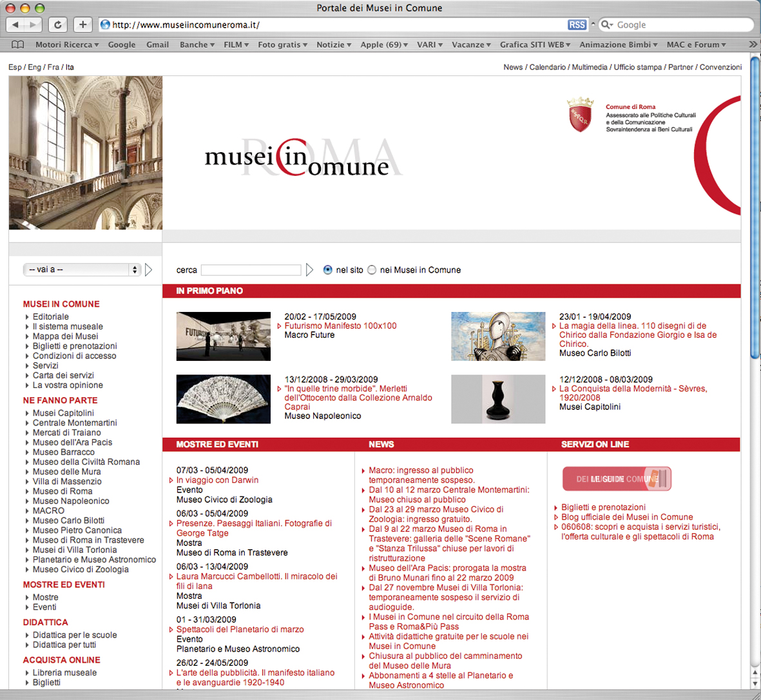Open 'In viaggio con Darwin' event link

click(x=217, y=480)
